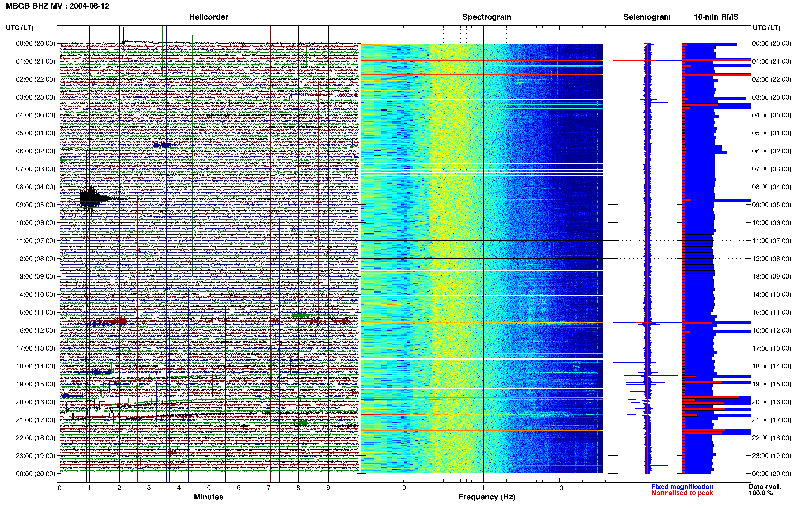Click the left 'UTC (LT)' axis label
Image resolution: width=812 pixels, height=508 pixels.
click(20, 28)
